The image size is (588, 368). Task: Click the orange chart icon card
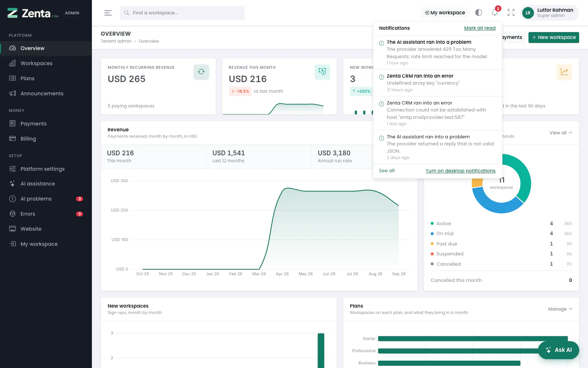pyautogui.click(x=564, y=72)
